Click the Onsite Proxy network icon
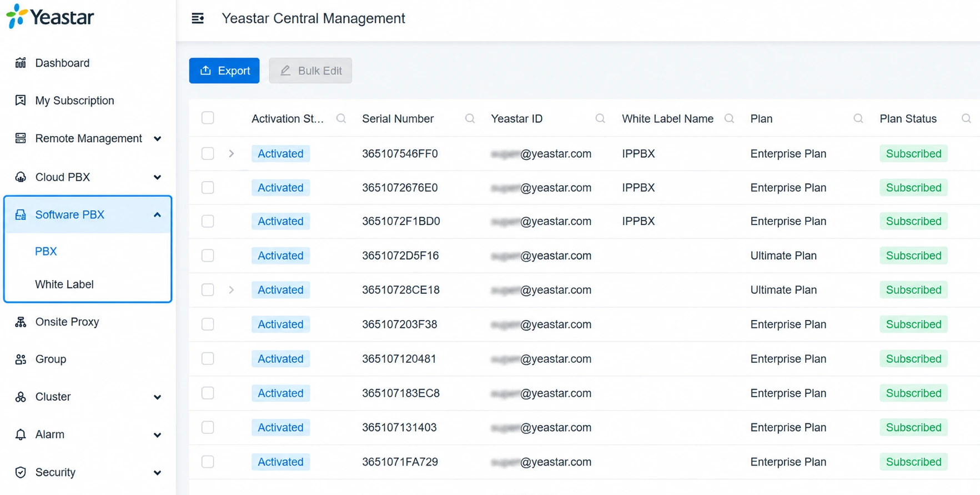This screenshot has height=495, width=980. click(x=21, y=322)
